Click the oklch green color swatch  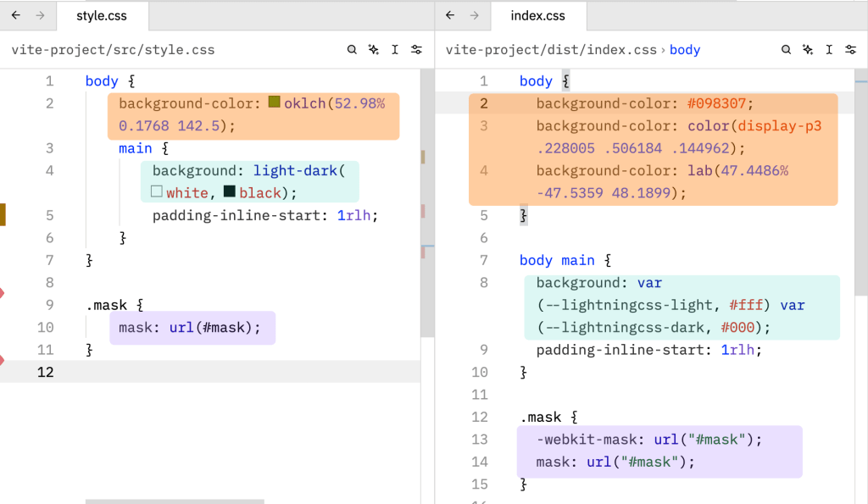(274, 102)
